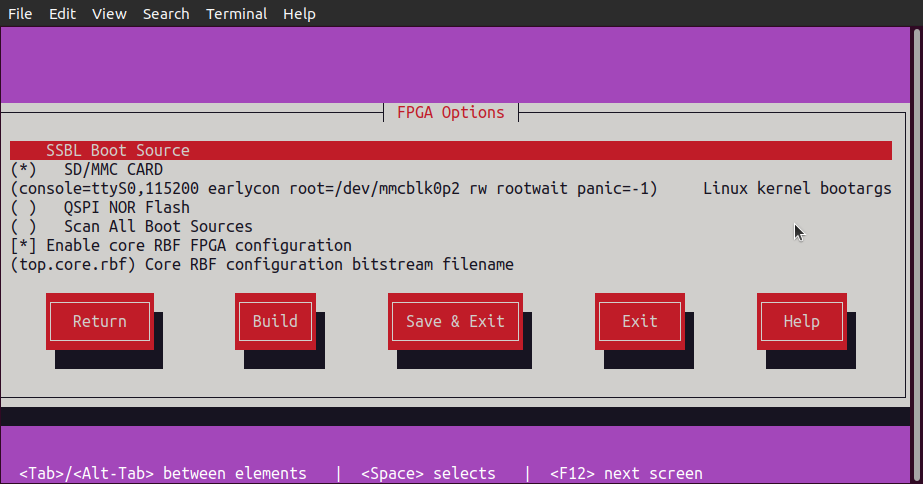
Task: Open the Help menu in menu bar
Action: pos(299,14)
